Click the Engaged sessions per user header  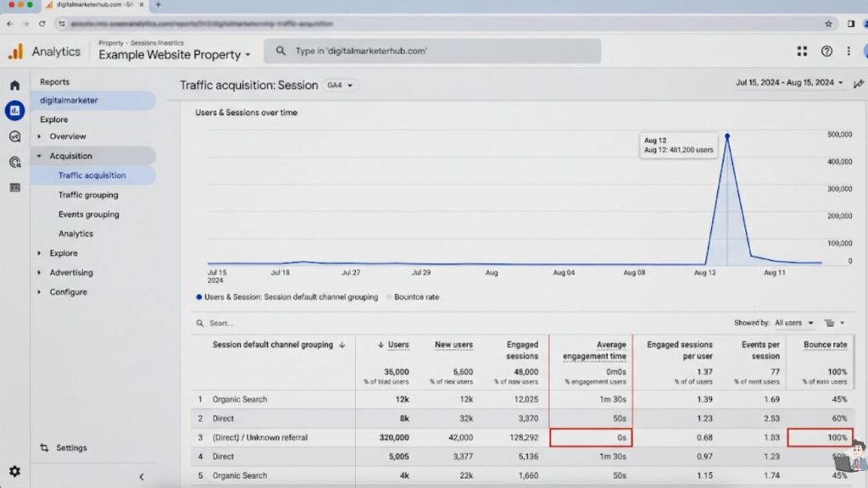point(679,350)
